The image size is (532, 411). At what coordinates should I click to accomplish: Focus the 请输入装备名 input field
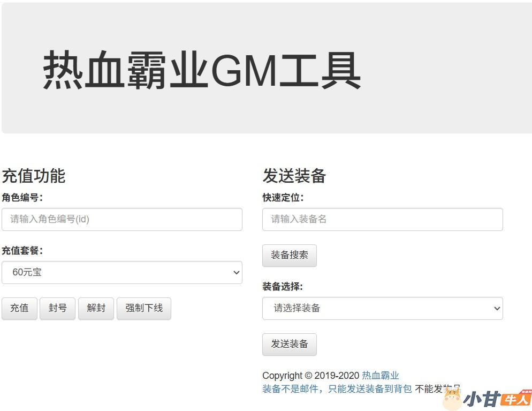tap(382, 219)
